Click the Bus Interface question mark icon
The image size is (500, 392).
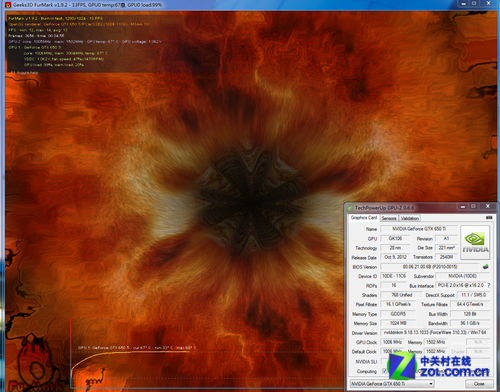coord(488,286)
